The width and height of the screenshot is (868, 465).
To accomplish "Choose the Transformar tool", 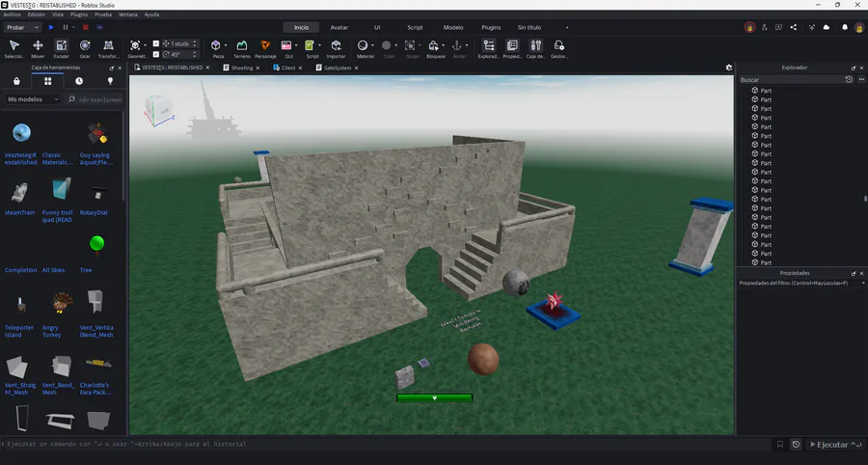I will [x=108, y=48].
